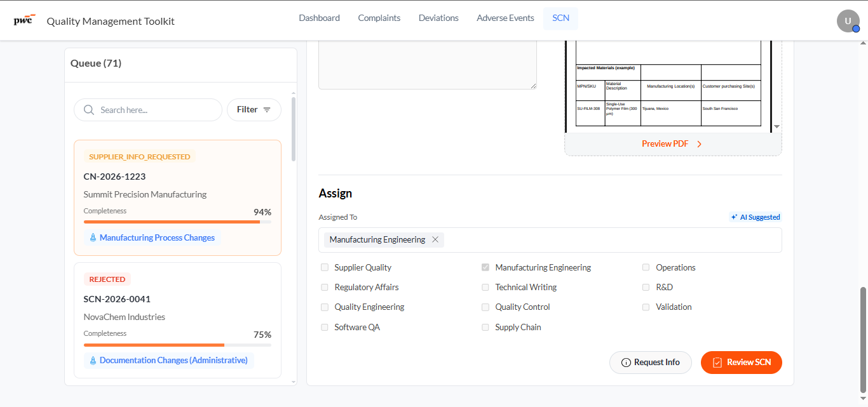Expand the Preview PDF chevron arrow
Image resolution: width=868 pixels, height=407 pixels.
(699, 144)
